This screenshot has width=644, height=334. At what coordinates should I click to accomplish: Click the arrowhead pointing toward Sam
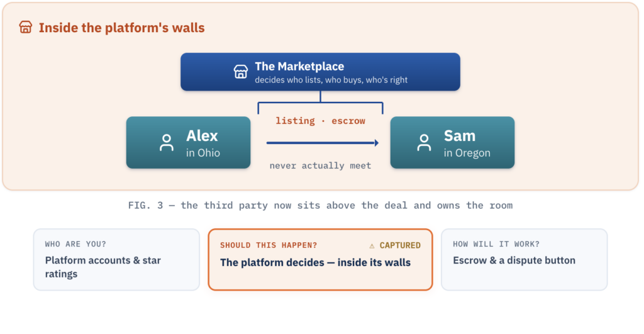pos(376,143)
